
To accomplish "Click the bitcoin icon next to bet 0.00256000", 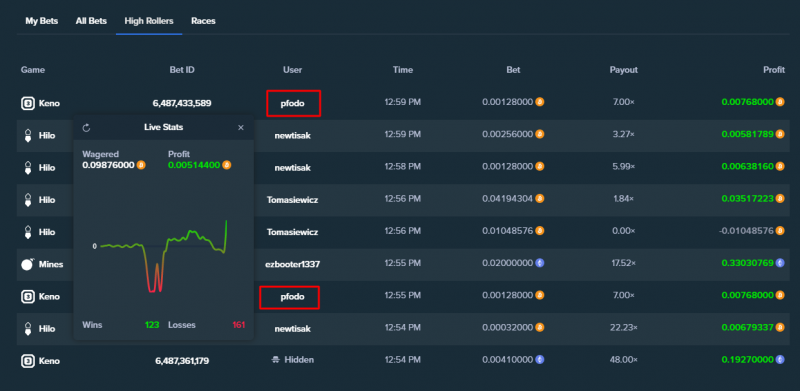I will [x=539, y=134].
